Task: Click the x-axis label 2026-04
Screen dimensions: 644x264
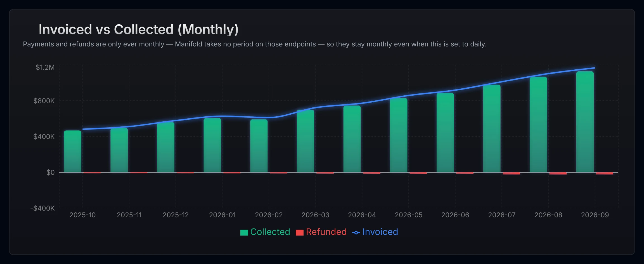Action: pos(362,215)
